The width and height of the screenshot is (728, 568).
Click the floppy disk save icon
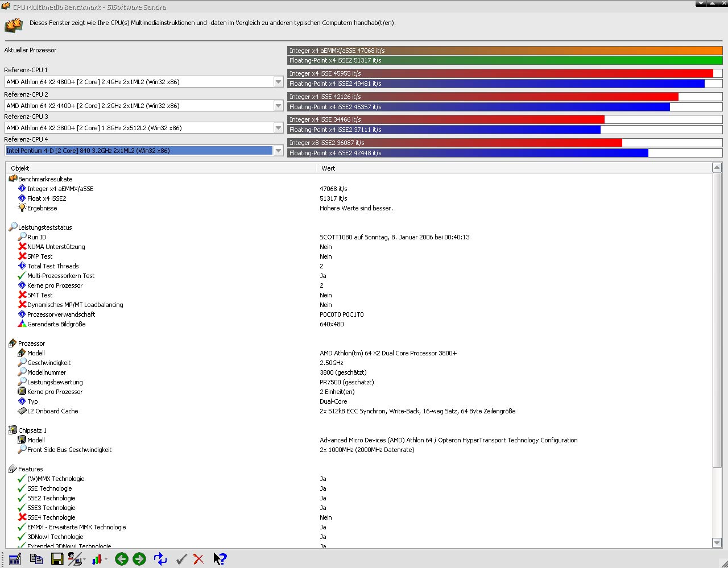(x=57, y=559)
